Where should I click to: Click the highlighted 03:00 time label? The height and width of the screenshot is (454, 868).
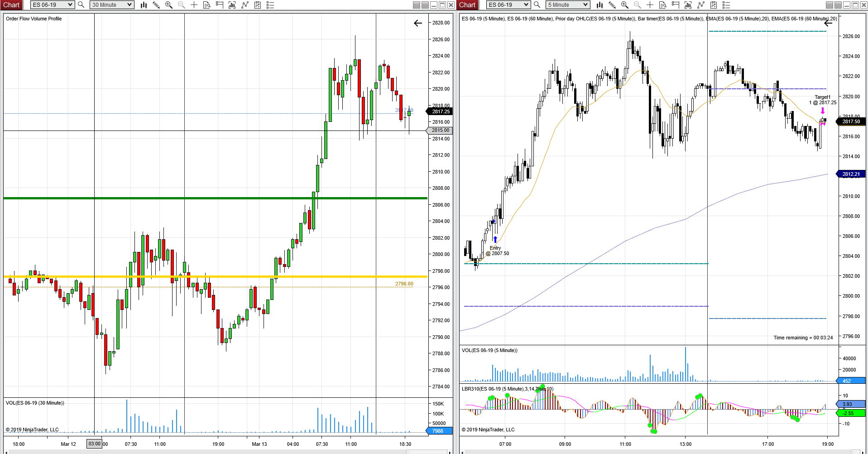(95, 444)
